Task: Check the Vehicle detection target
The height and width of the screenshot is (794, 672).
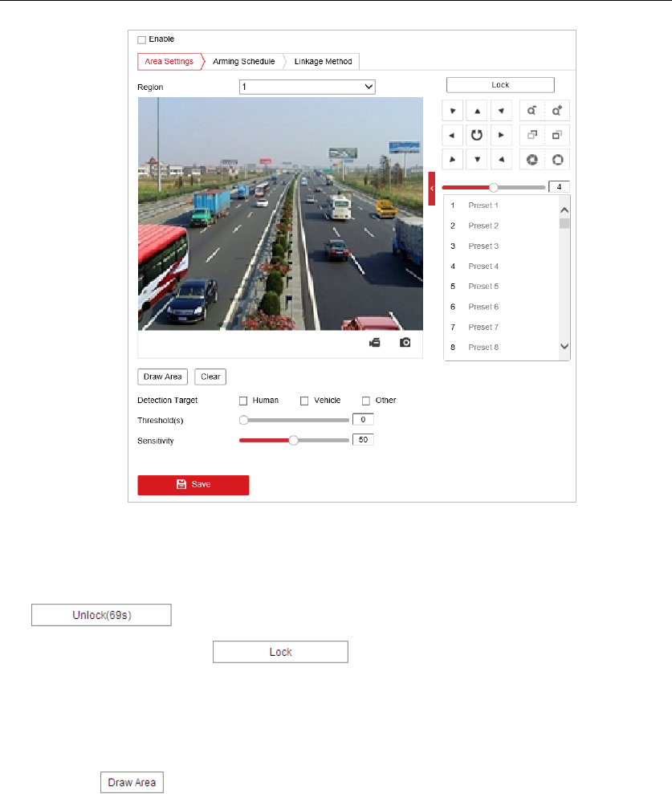Action: click(x=303, y=401)
